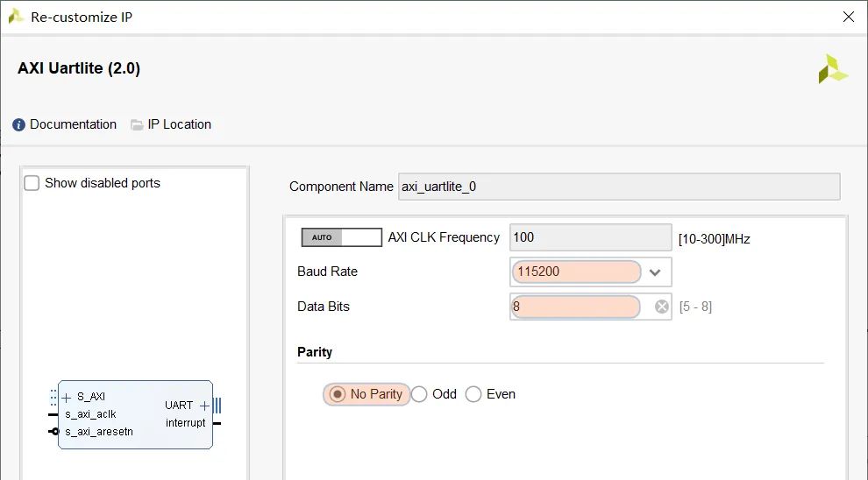This screenshot has height=480, width=868.
Task: Click the Documentation link
Action: pyautogui.click(x=73, y=124)
